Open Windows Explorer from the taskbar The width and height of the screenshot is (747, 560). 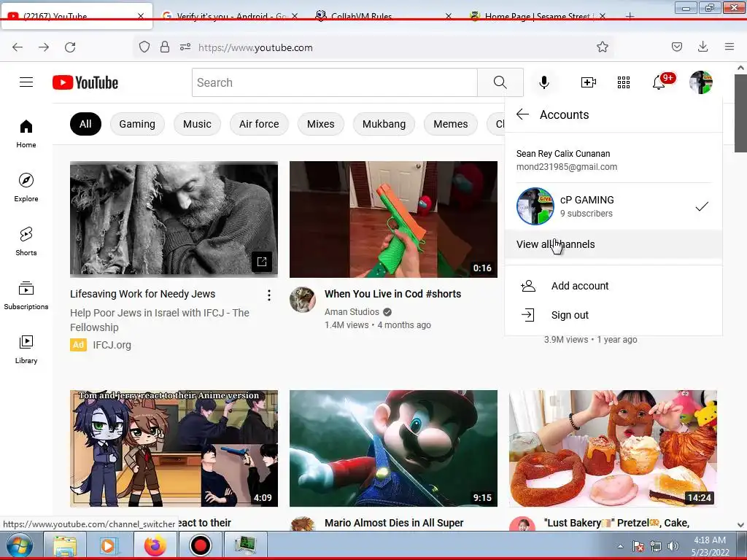pos(65,545)
